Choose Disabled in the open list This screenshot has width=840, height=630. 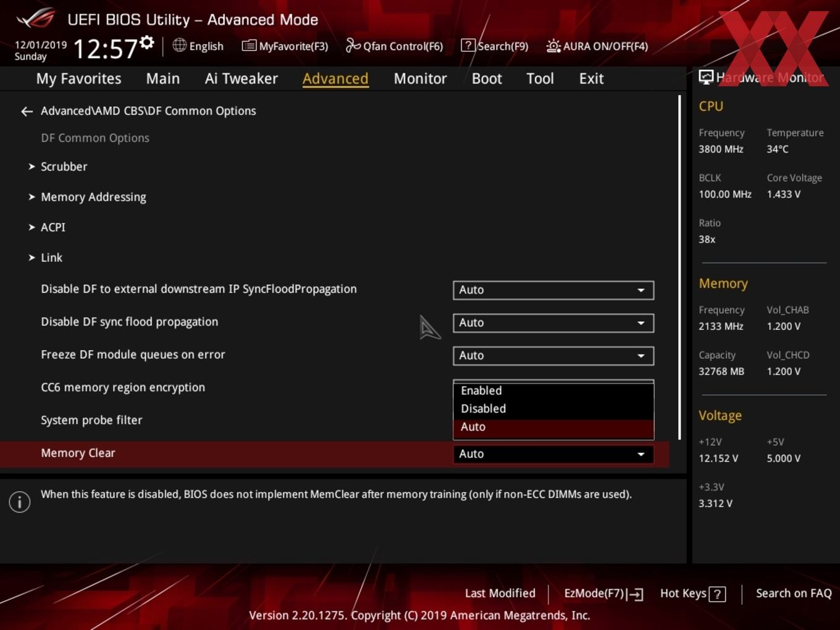tap(553, 409)
